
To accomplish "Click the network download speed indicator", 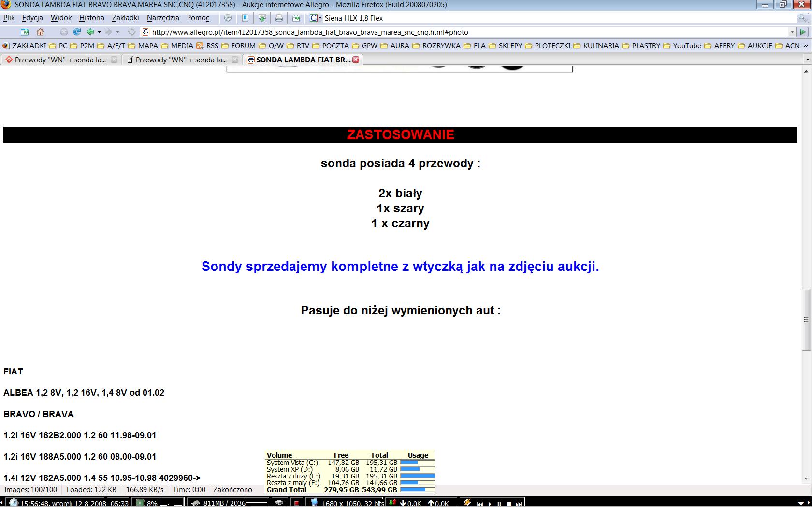I will [410, 503].
